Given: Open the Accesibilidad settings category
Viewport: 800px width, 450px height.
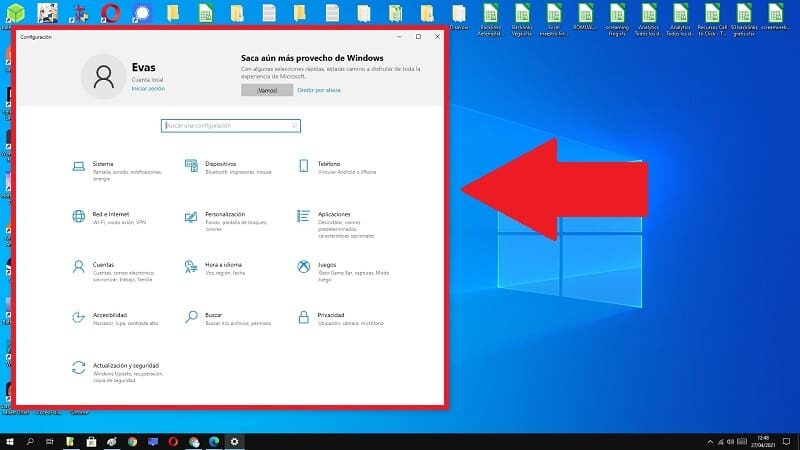Looking at the screenshot, I should click(x=115, y=318).
